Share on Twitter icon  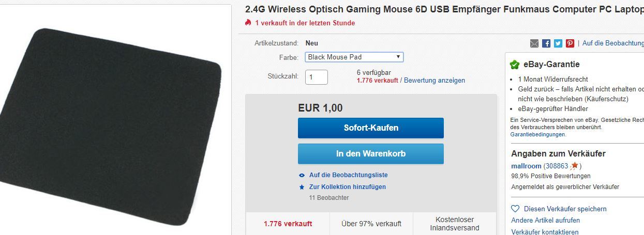pos(558,43)
